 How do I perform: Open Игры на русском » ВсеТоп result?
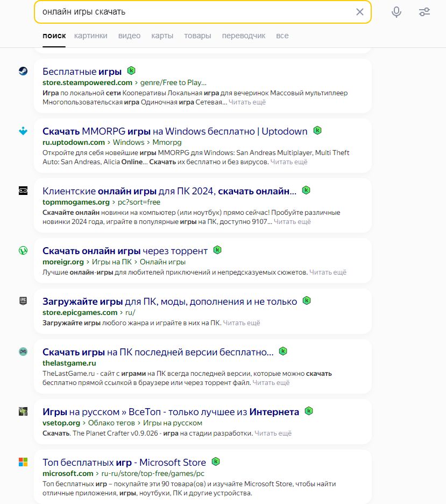pos(171,412)
